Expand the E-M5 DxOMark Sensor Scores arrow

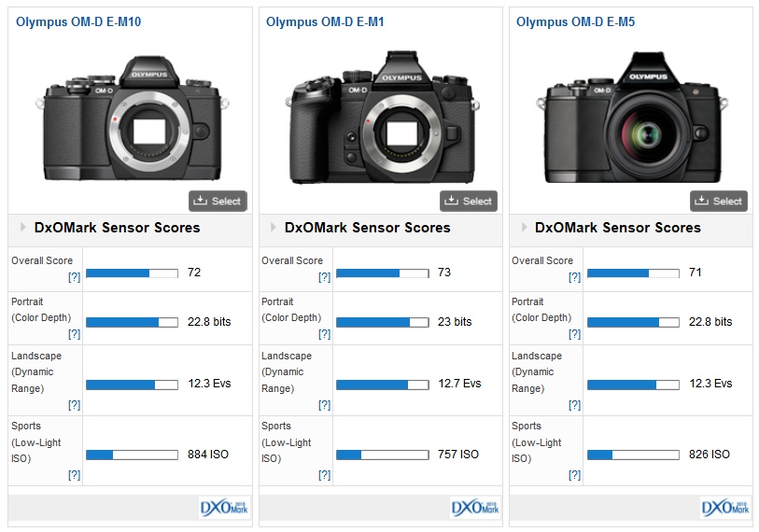point(523,228)
